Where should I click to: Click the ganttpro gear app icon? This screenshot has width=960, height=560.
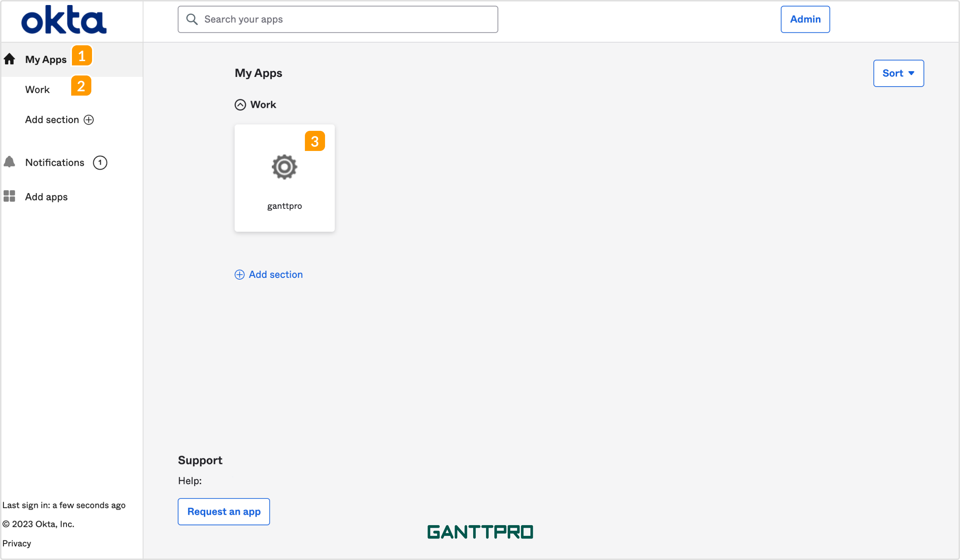pos(284,167)
